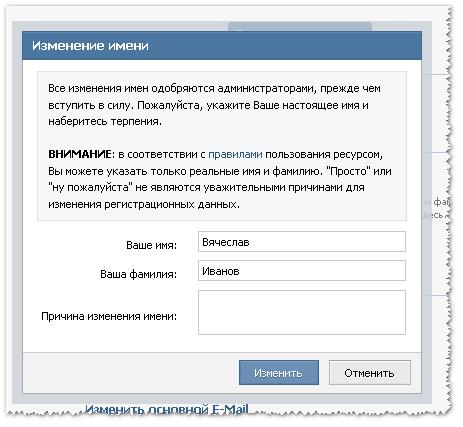Click the наберитесь терпения text line
This screenshot has width=463, height=427.
tap(105, 122)
